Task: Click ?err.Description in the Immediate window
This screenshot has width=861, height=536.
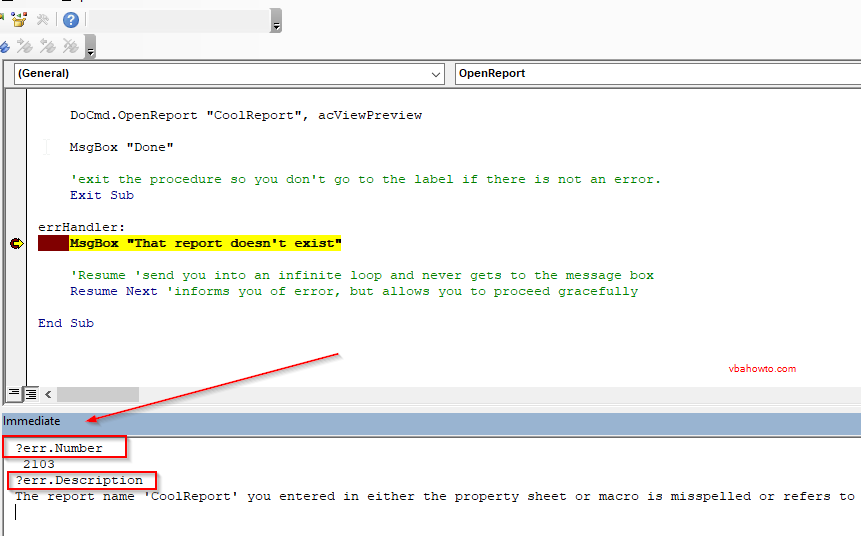Action: point(79,480)
